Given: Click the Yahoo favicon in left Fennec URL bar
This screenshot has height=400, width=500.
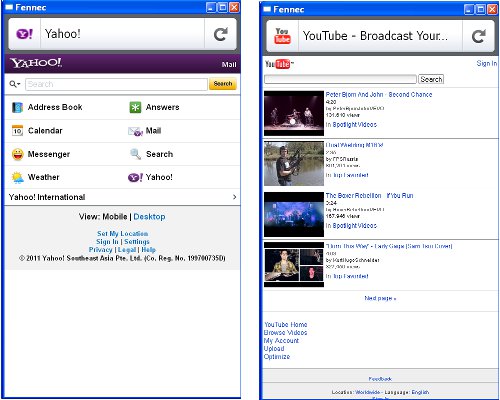Looking at the screenshot, I should 25,34.
